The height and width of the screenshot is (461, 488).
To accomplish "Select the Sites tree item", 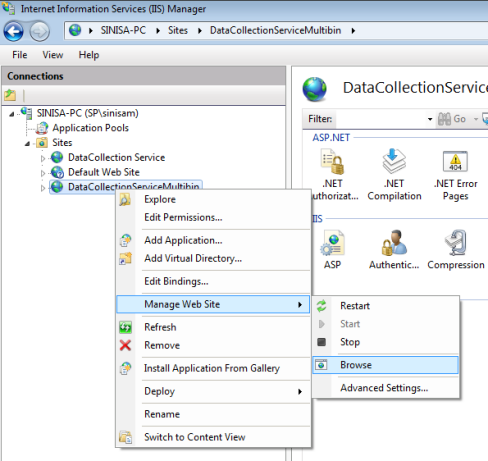I will click(x=62, y=143).
